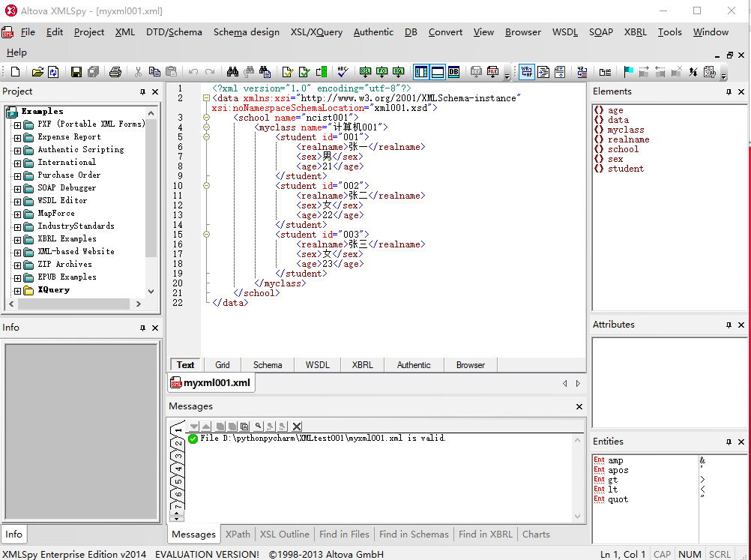This screenshot has width=751, height=560.
Task: Check well-formedness with the yellow checkmark icon
Action: tap(287, 72)
